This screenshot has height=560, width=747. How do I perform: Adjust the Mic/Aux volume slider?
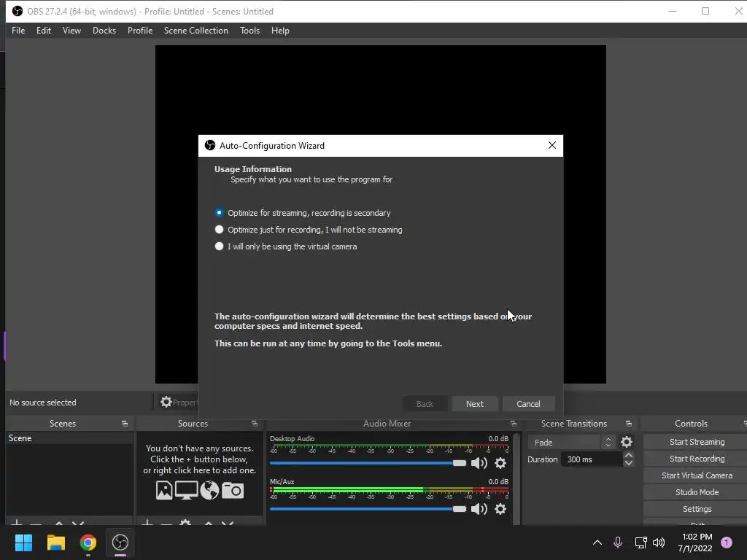(368, 509)
